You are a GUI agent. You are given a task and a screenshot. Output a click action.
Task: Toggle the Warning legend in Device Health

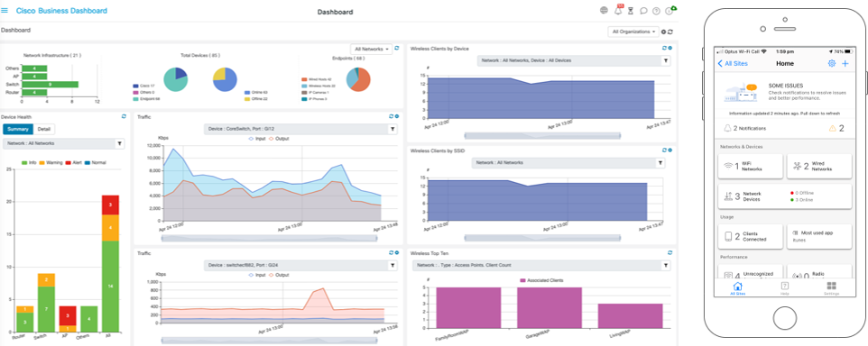[x=51, y=162]
